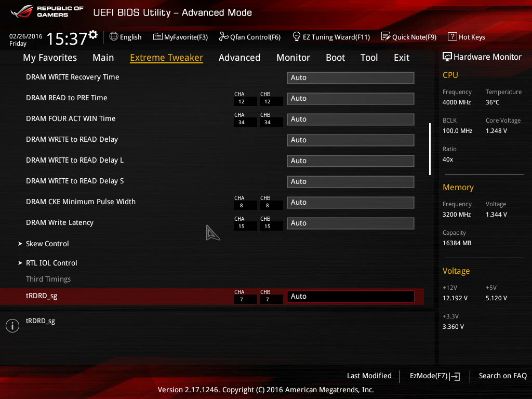This screenshot has height=399, width=532.
Task: Click the tRDRD_sg Auto value field
Action: pyautogui.click(x=351, y=297)
